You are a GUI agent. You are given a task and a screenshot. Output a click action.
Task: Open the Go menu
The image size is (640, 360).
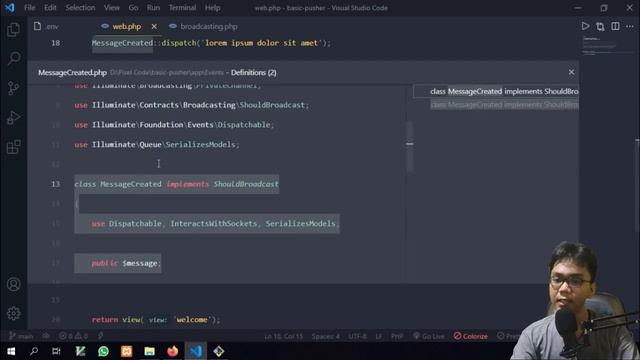pos(133,8)
